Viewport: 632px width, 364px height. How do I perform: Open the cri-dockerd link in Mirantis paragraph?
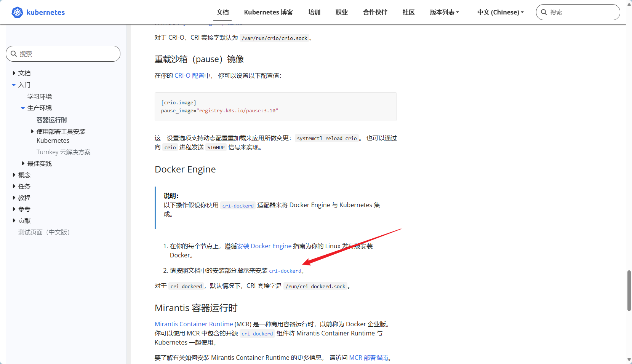pos(257,334)
